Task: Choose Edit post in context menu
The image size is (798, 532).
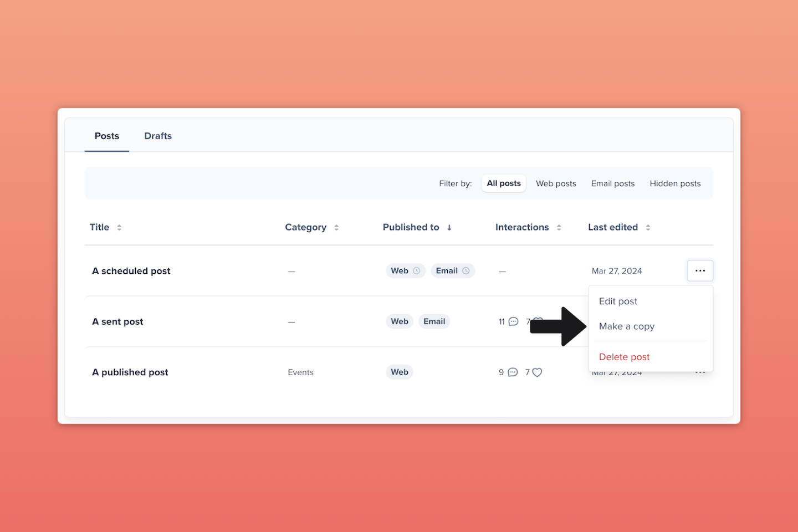Action: tap(618, 301)
